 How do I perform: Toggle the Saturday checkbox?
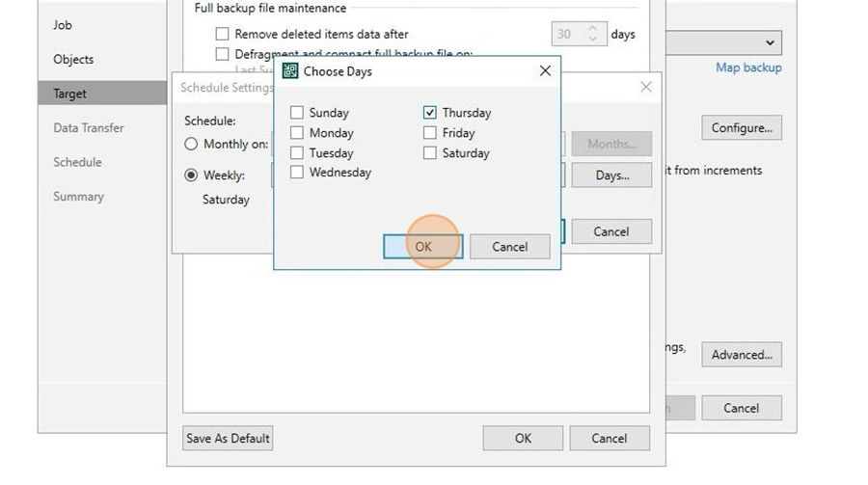(429, 152)
